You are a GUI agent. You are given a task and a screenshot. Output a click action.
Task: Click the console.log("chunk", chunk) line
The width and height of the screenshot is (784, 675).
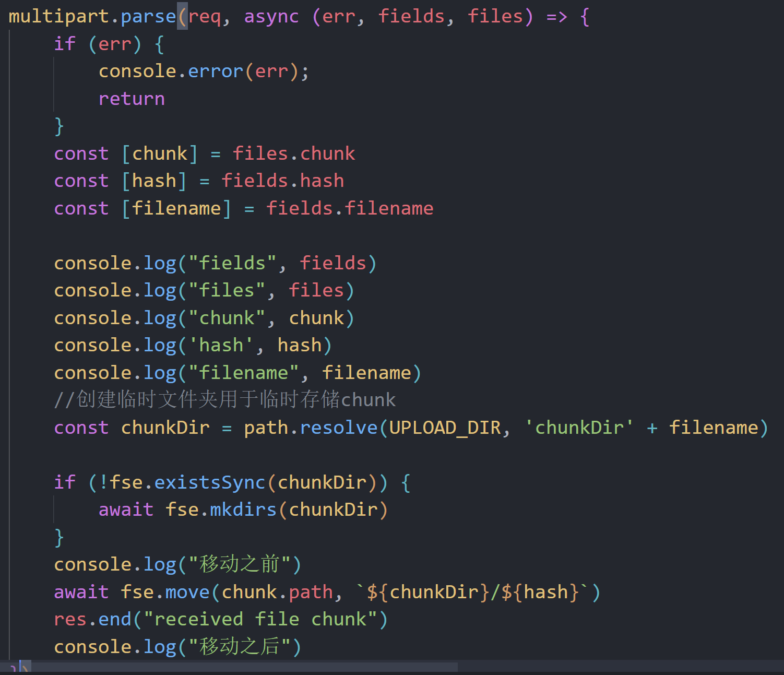click(204, 318)
